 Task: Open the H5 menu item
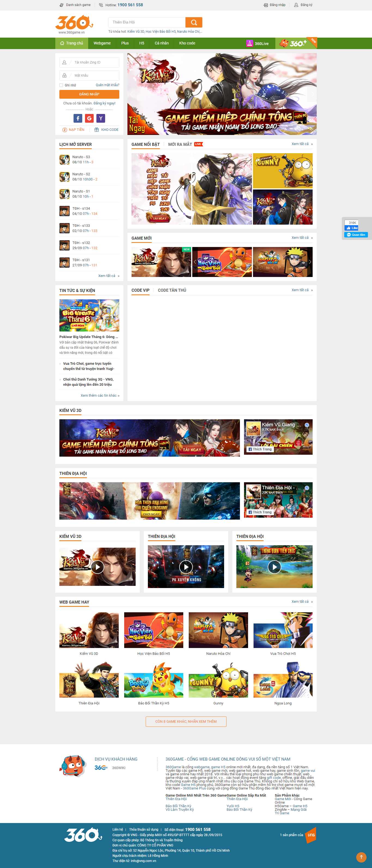(x=142, y=43)
